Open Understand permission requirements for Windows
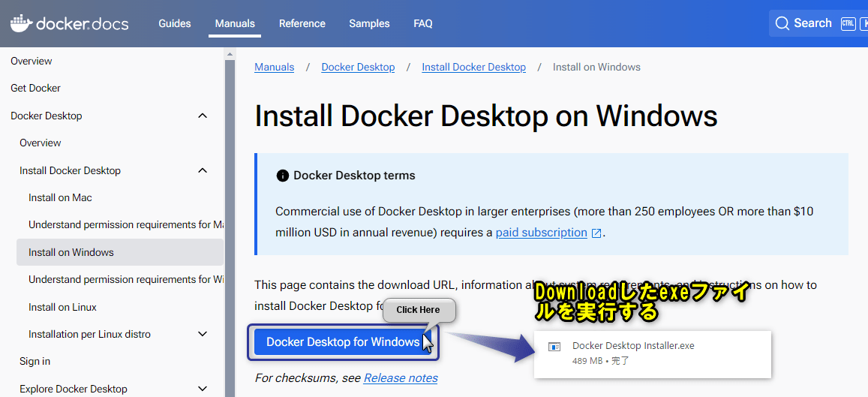This screenshot has width=868, height=397. tap(126, 280)
